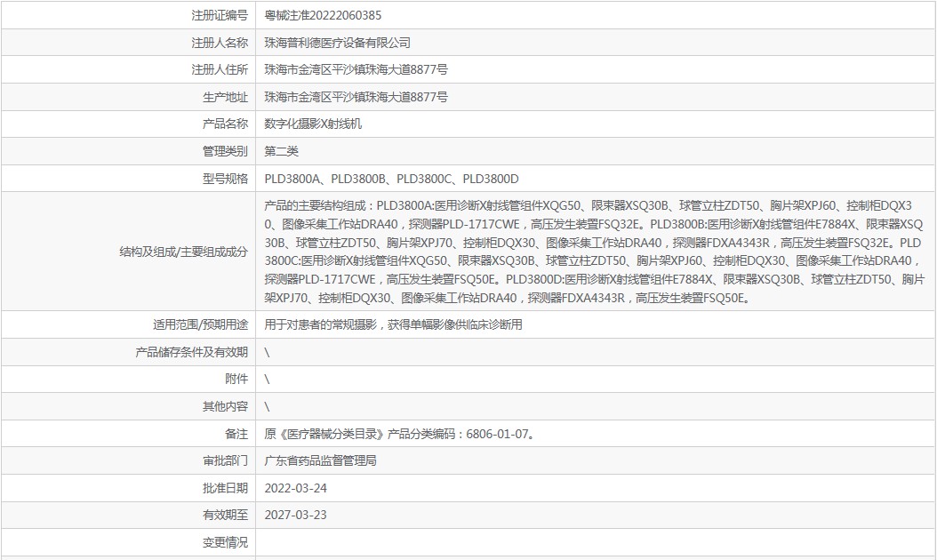Image resolution: width=937 pixels, height=560 pixels.
Task: Select the address value beside 注册人住所
Action: (356, 70)
